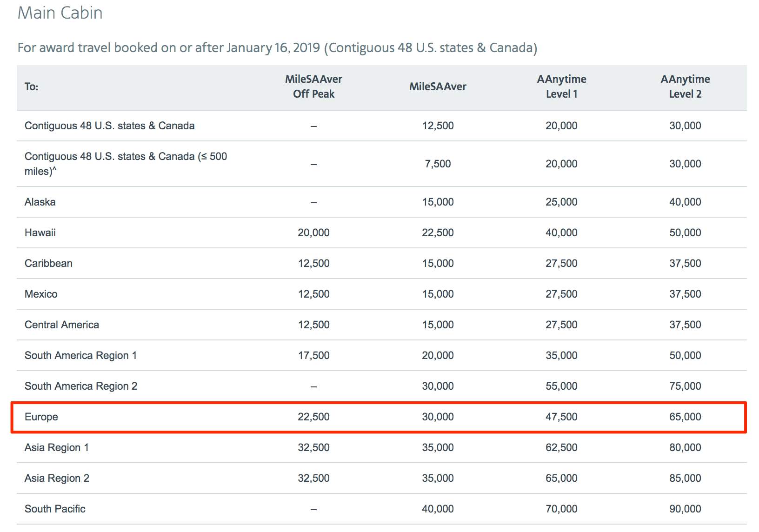
Task: Click Asia Region 2's 85,000 value
Action: [685, 478]
